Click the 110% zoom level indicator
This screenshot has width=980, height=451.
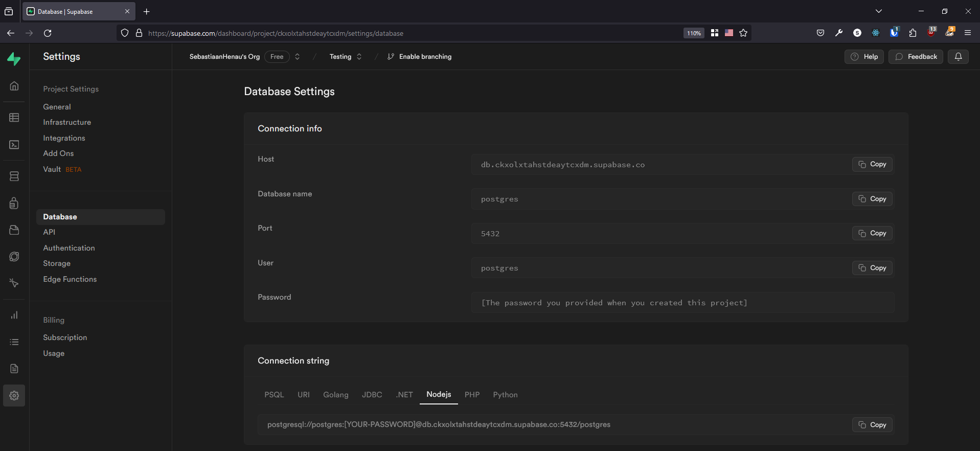694,33
